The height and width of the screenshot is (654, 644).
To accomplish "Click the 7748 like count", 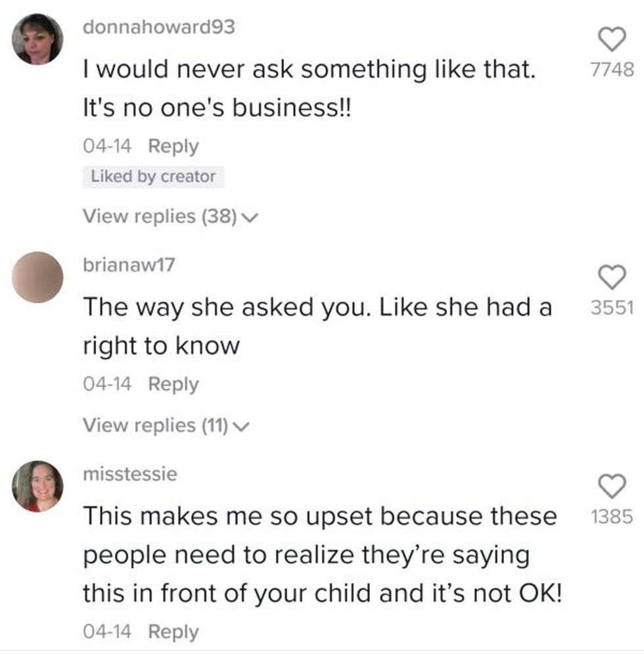I will click(612, 70).
